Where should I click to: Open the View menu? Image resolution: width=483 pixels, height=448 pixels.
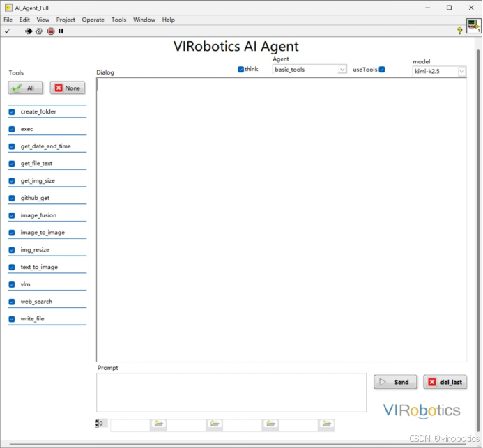[x=43, y=20]
